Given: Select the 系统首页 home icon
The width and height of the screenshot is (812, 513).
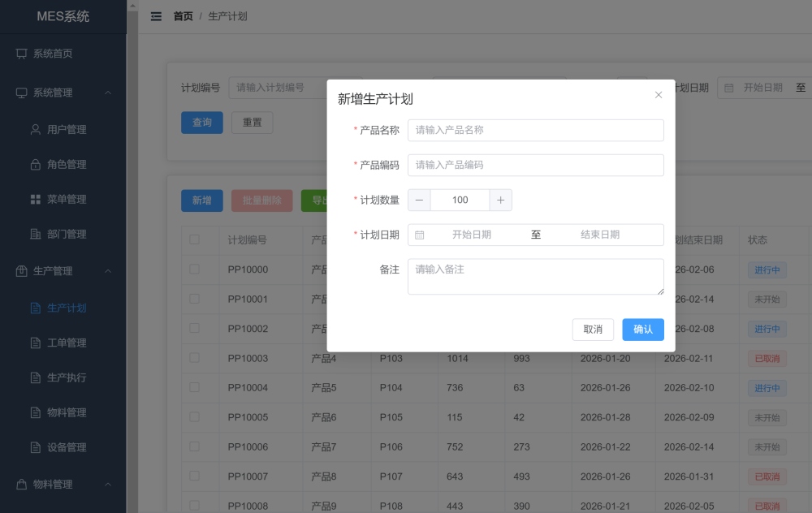Looking at the screenshot, I should [22, 54].
